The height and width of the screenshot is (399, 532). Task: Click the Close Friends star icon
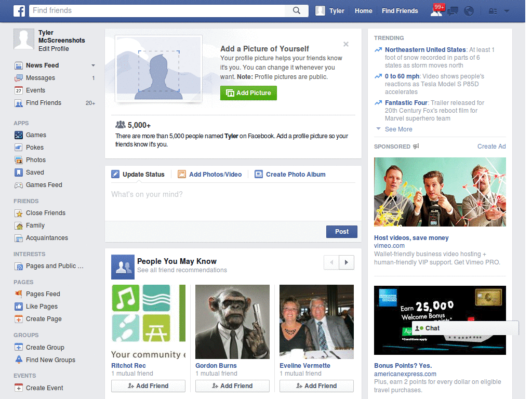pos(19,213)
